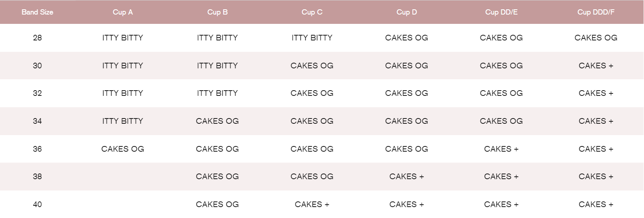Click CAKES + in 30 Cup DDD/F

pos(596,66)
